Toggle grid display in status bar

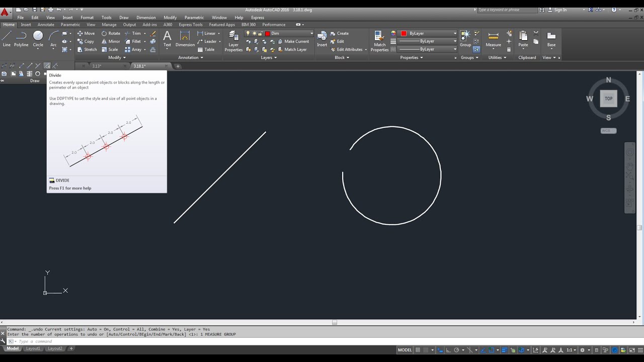tap(418, 350)
